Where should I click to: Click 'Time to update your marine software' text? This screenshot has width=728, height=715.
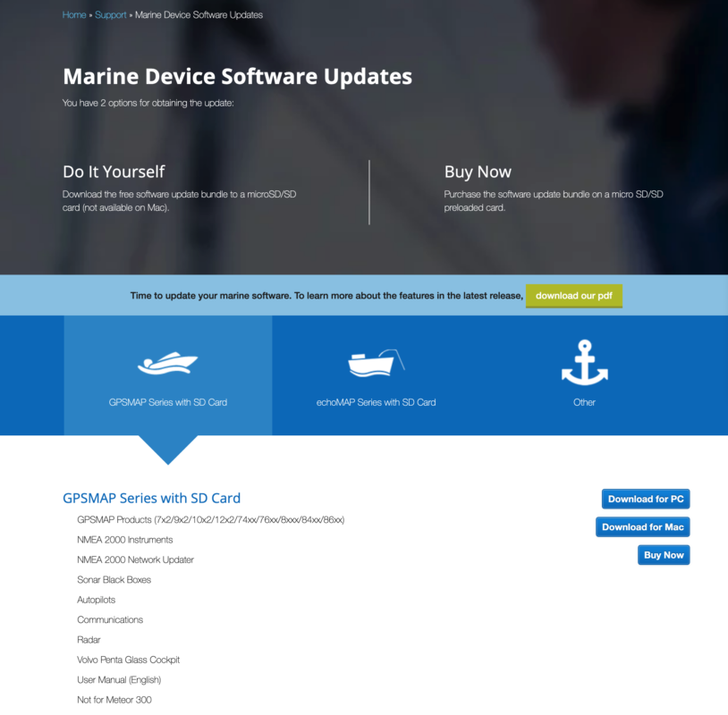pyautogui.click(x=326, y=296)
